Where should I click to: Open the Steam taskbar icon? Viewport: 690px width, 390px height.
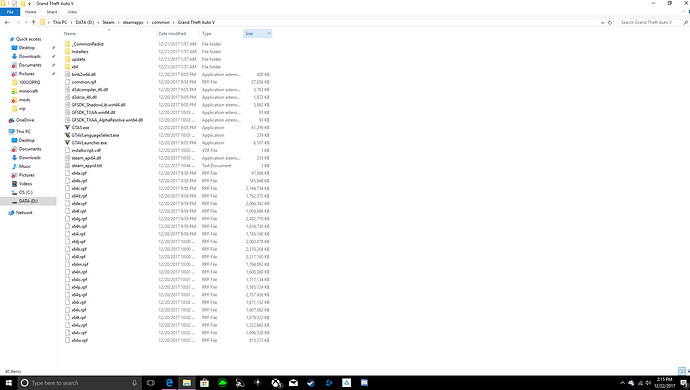click(x=311, y=383)
